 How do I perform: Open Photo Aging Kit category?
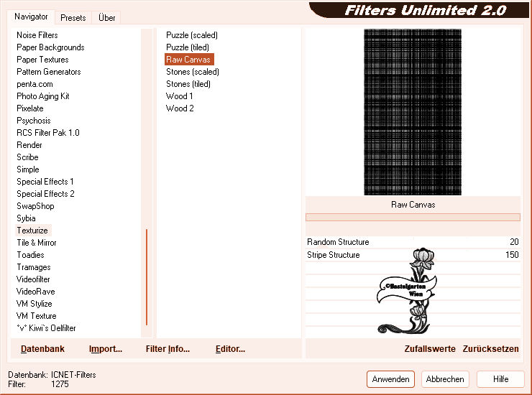[42, 96]
